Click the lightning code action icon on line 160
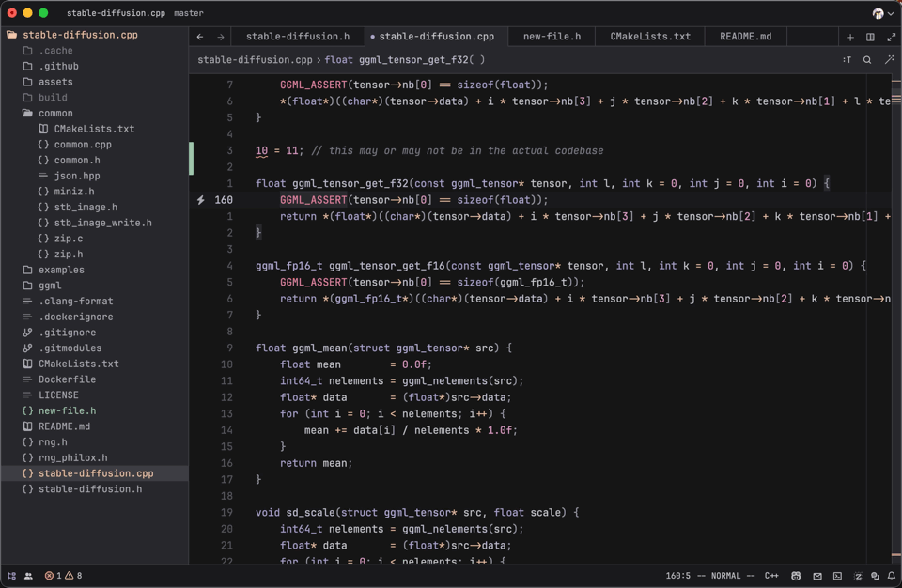902x588 pixels. tap(201, 200)
